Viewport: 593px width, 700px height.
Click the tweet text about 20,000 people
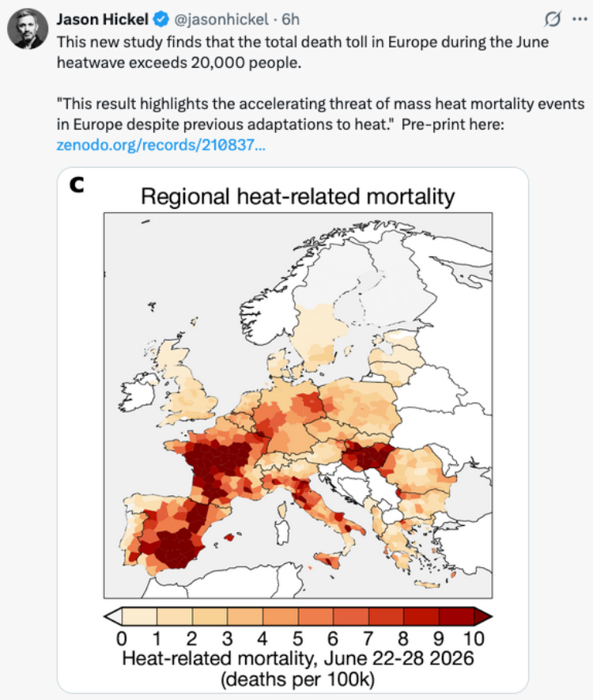click(x=303, y=52)
